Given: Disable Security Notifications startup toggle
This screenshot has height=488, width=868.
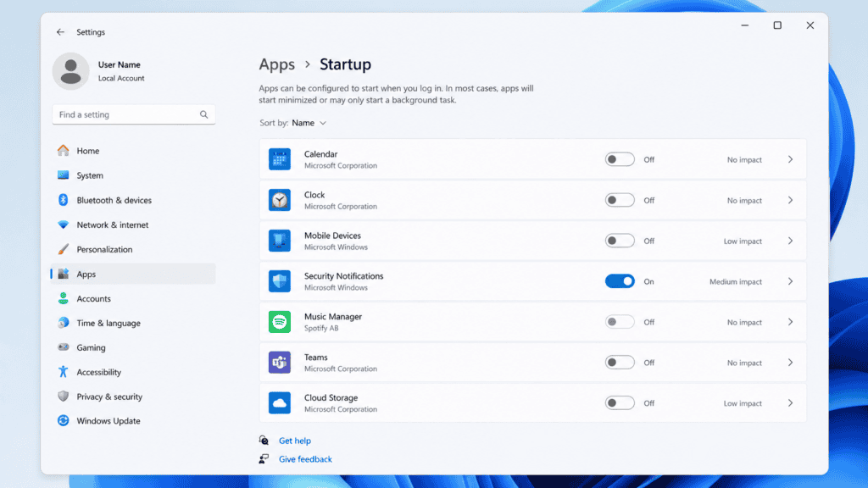Looking at the screenshot, I should (x=620, y=281).
